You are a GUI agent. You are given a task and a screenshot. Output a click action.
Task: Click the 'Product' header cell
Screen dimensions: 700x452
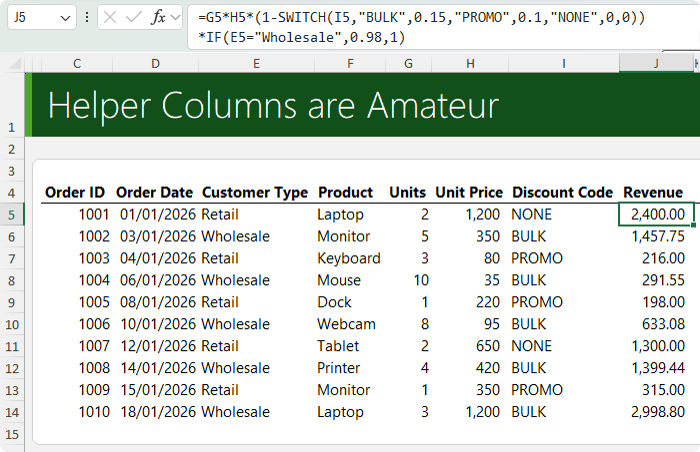click(x=345, y=193)
